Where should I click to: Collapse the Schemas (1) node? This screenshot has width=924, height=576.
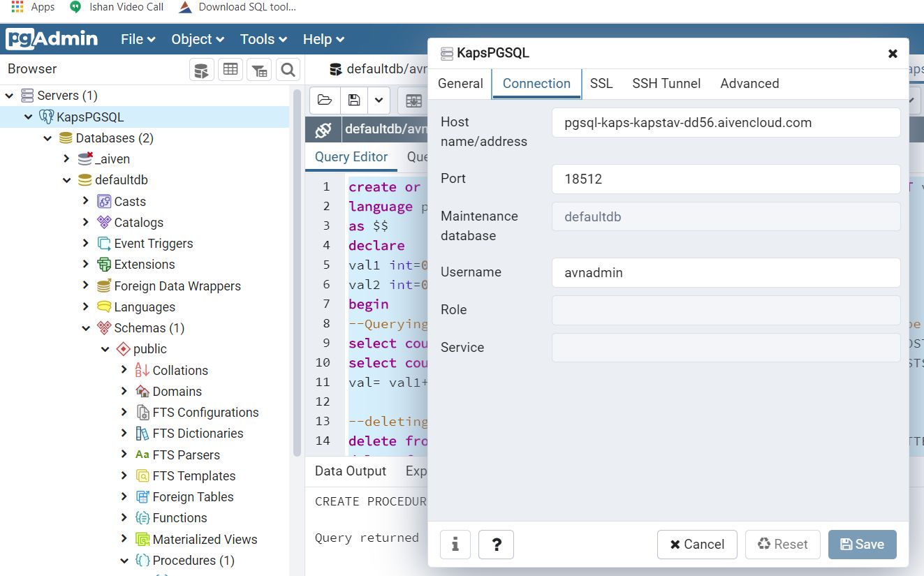pyautogui.click(x=85, y=328)
